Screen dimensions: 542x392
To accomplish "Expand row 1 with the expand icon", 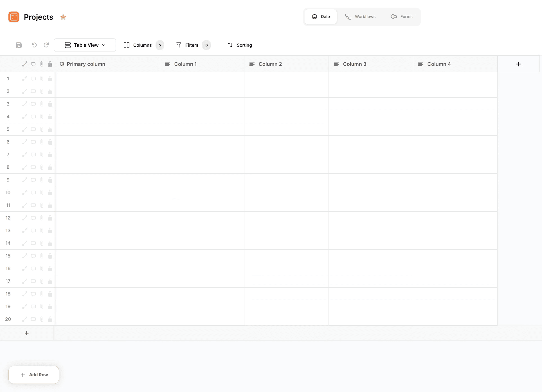I will tap(25, 79).
